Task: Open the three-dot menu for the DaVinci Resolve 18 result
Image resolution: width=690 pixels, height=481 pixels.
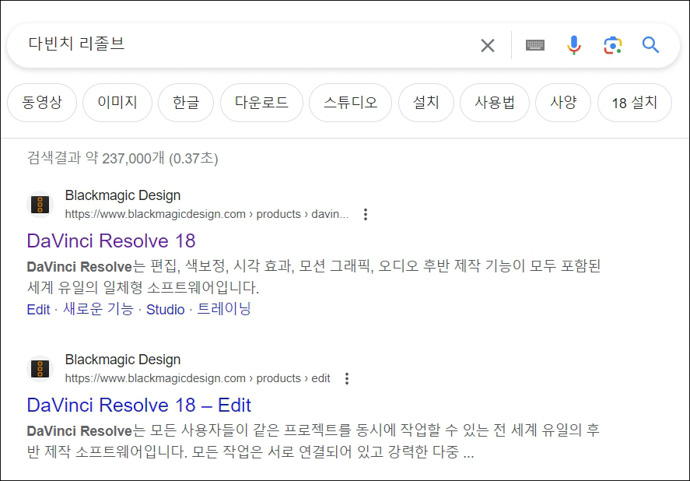Action: 365,214
